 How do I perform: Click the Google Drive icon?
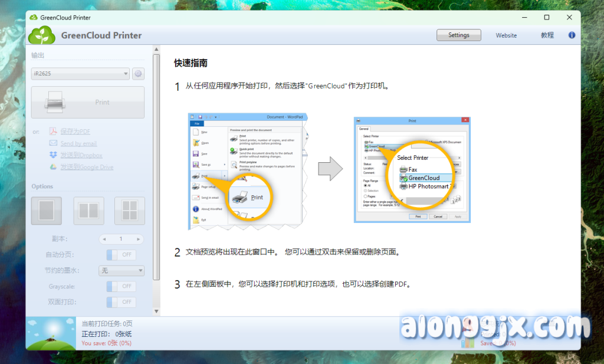click(52, 167)
